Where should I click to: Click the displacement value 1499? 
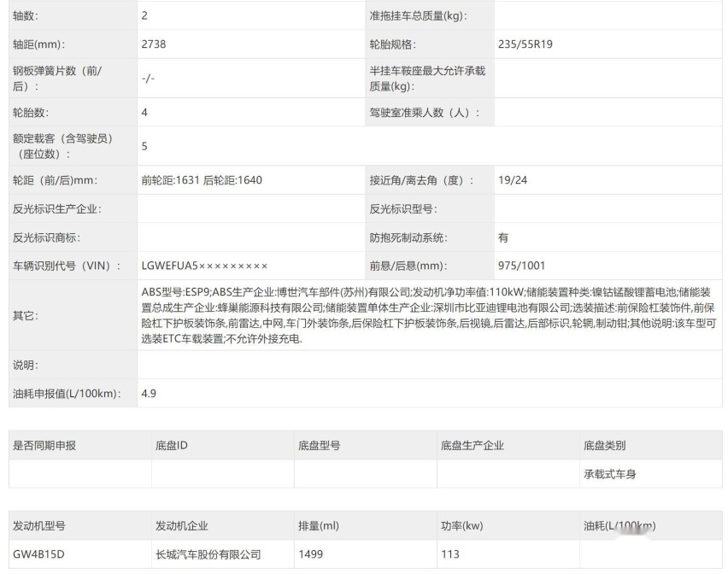[311, 554]
